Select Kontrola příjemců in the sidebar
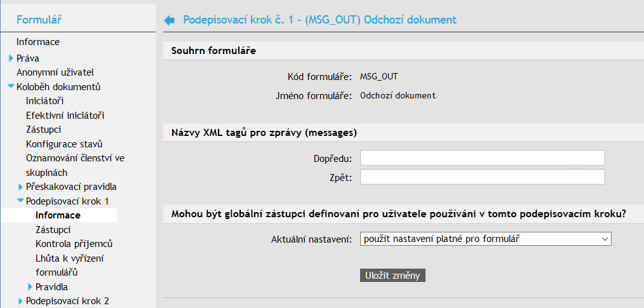Image resolution: width=644 pixels, height=308 pixels. pyautogui.click(x=74, y=244)
